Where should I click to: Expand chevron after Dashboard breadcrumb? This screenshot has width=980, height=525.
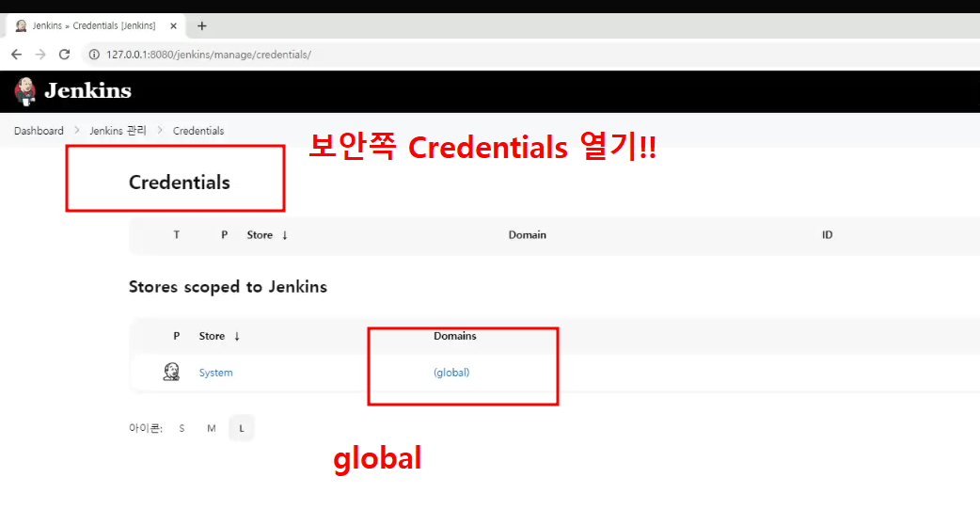[x=77, y=130]
